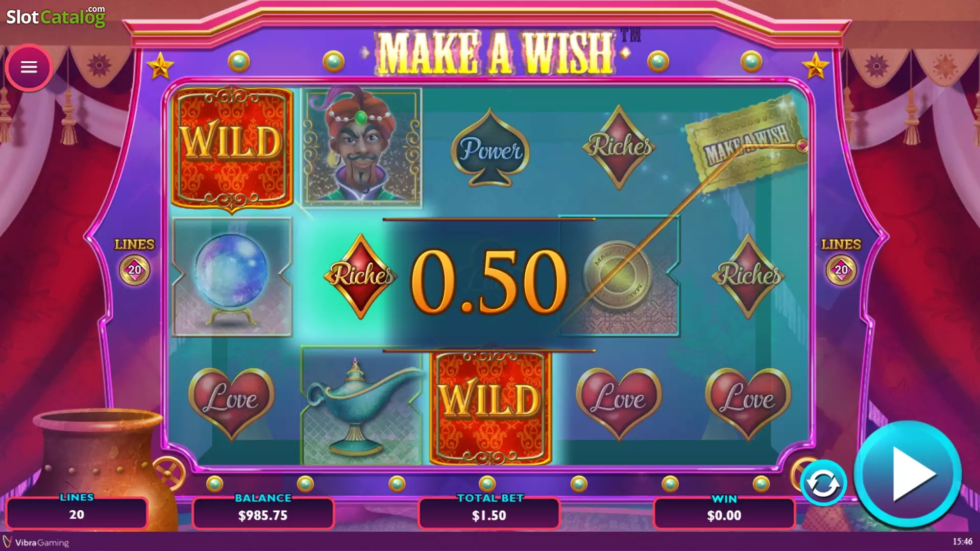The image size is (980, 551).
Task: Select the crystal ball symbol
Action: coord(232,277)
